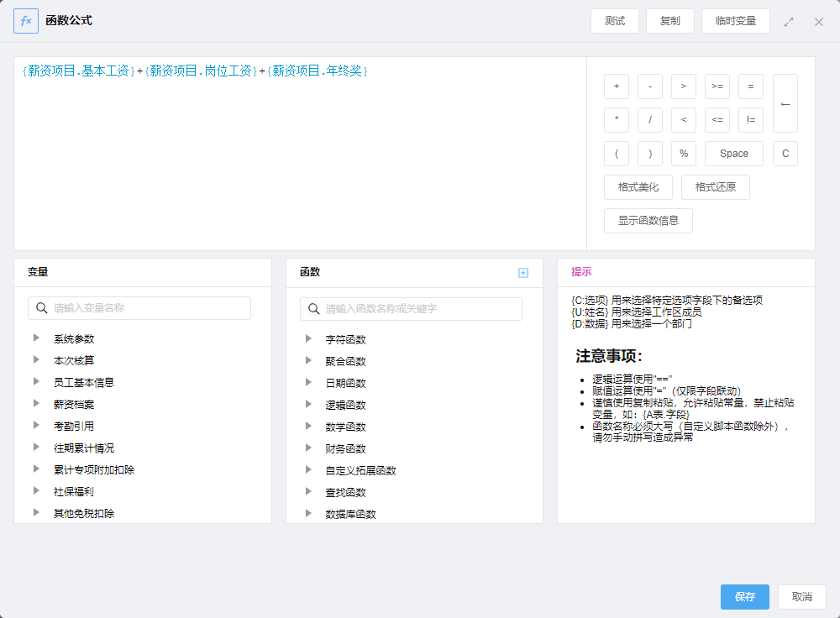Insert the plus operator
The width and height of the screenshot is (840, 618).
[616, 86]
